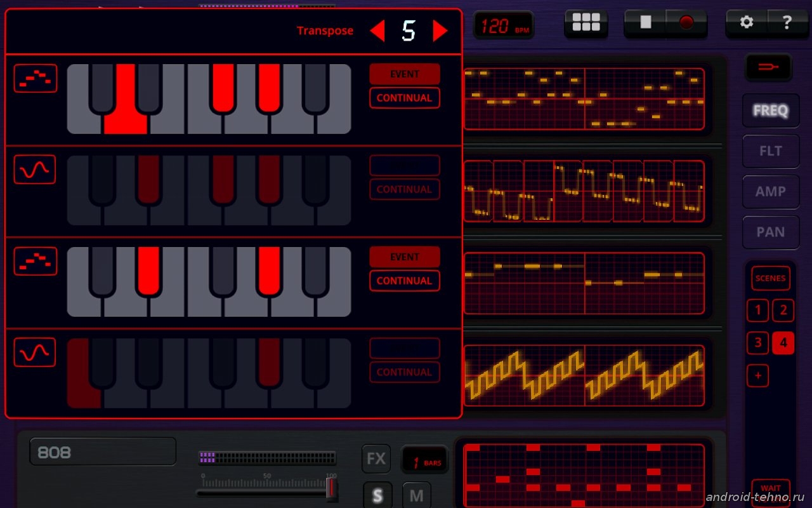
Task: Decrease transpose with the left arrow
Action: coord(377,30)
